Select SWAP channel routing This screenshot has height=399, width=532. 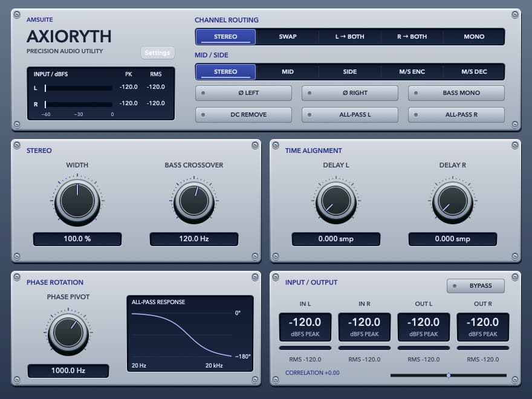288,37
